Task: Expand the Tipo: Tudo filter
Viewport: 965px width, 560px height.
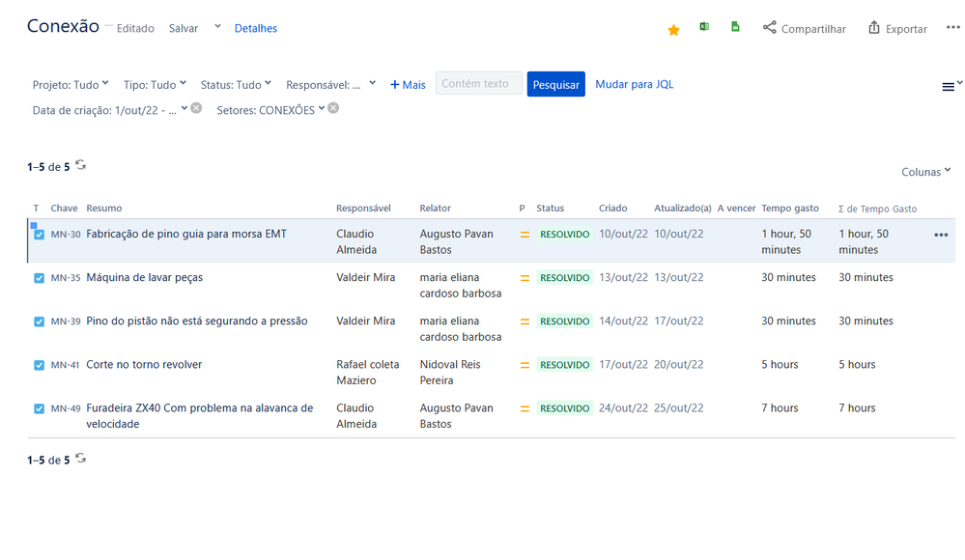Action: (x=155, y=84)
